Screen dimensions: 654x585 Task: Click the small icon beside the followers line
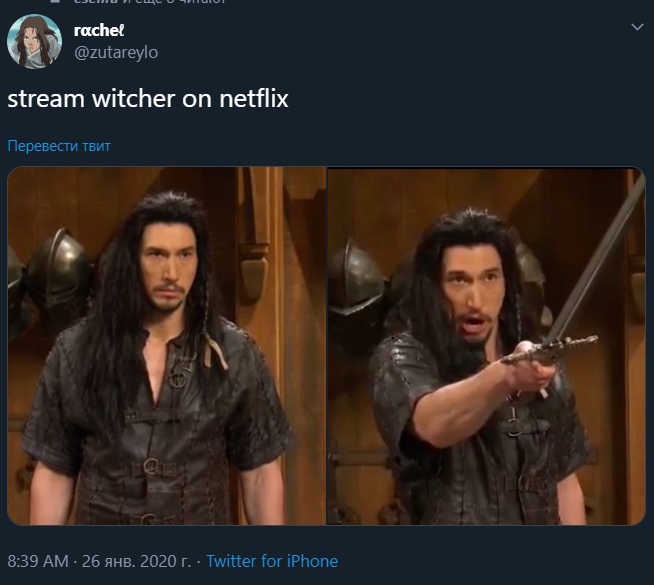click(x=55, y=1)
